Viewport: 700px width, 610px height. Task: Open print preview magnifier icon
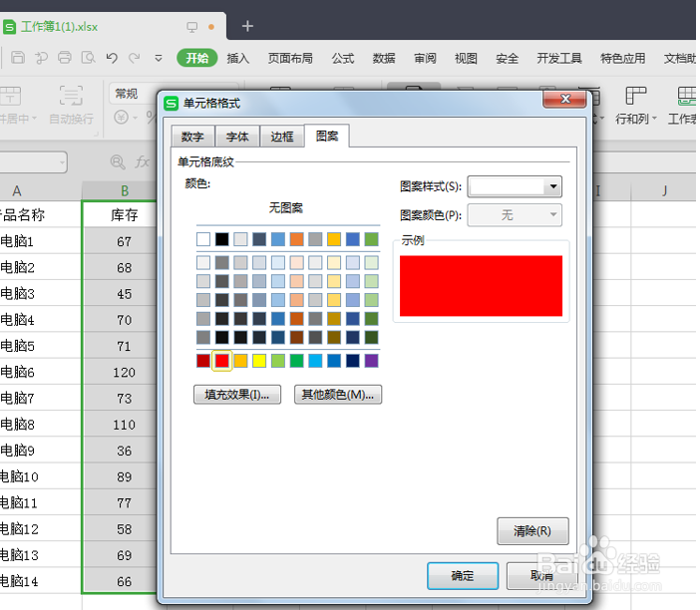click(x=89, y=58)
